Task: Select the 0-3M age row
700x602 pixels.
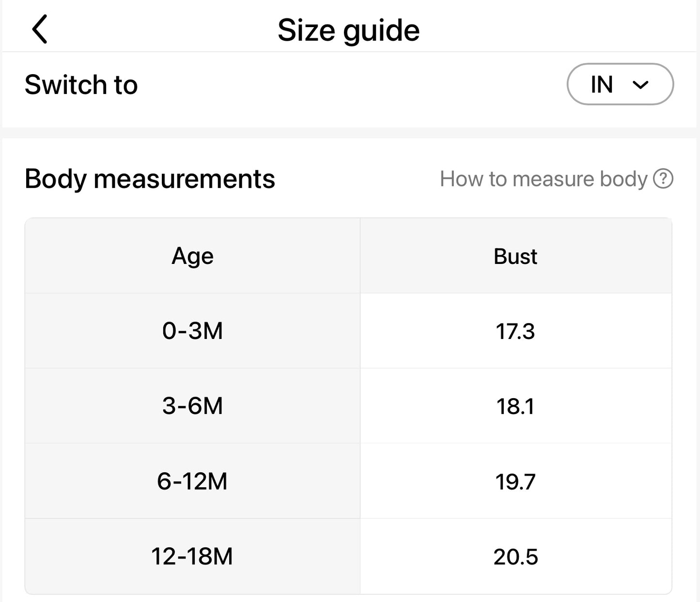Action: click(192, 331)
